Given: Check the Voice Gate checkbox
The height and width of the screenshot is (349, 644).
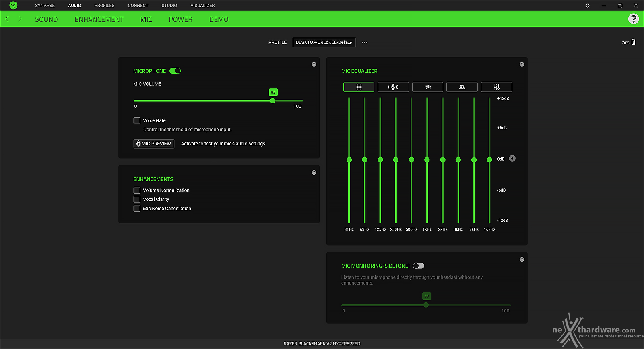Looking at the screenshot, I should [x=137, y=120].
